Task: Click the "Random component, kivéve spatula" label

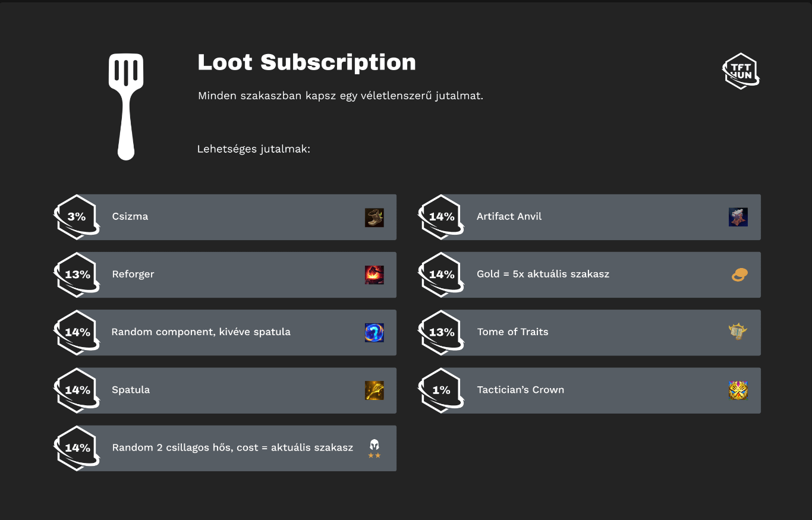Action: pos(201,332)
